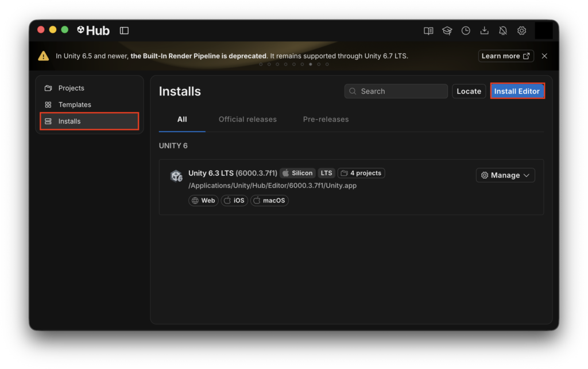588x369 pixels.
Task: Click the red close window button
Action: click(x=41, y=30)
